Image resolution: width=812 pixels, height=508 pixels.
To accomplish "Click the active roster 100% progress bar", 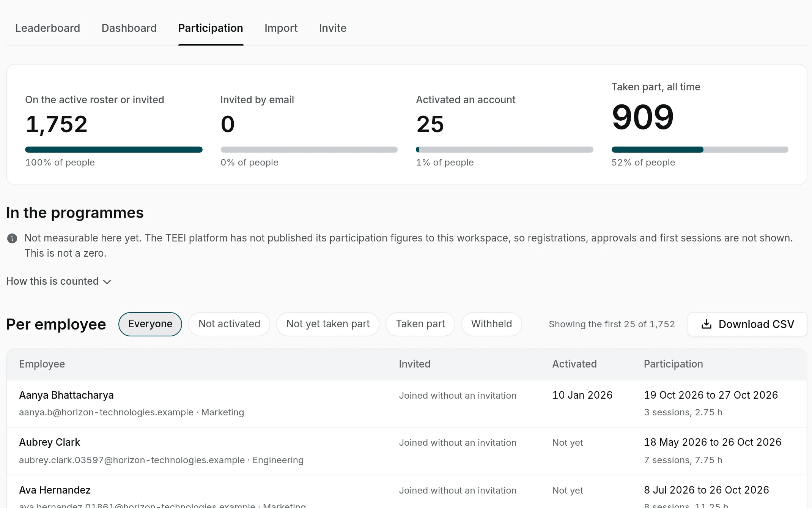I will click(114, 150).
